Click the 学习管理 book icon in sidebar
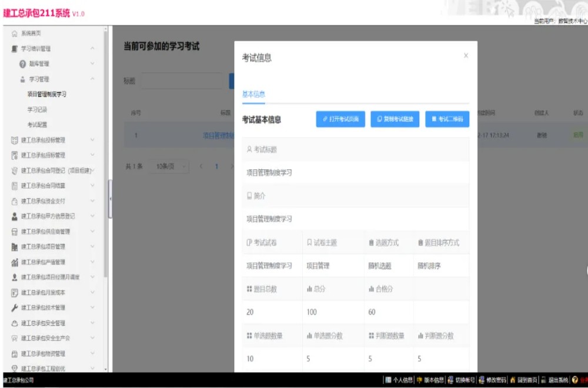 coord(22,78)
